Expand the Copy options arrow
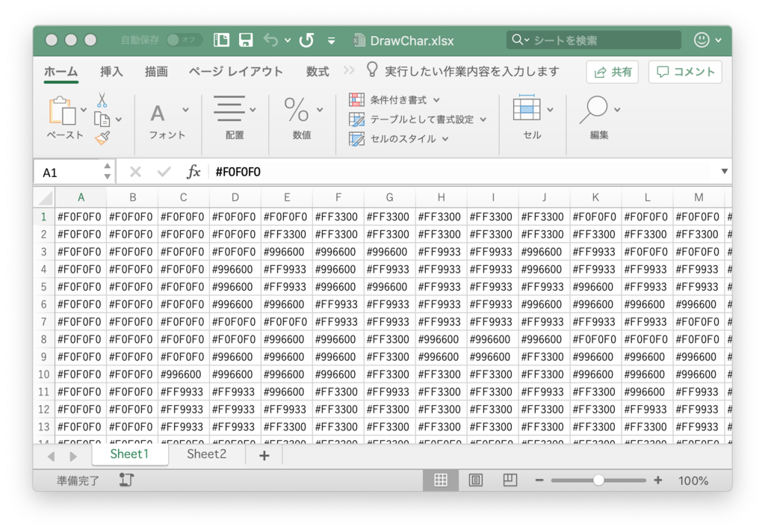 coord(119,120)
